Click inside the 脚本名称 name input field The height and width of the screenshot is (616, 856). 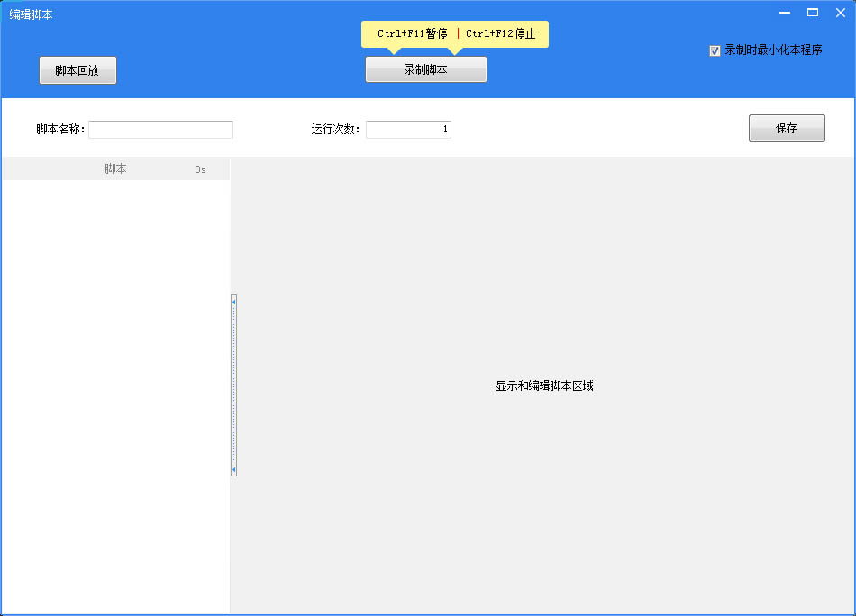point(159,129)
